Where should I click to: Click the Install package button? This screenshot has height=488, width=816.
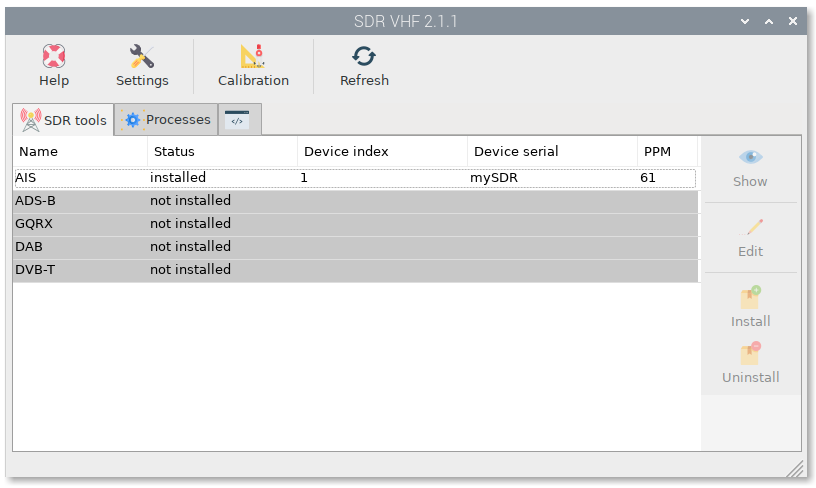[750, 307]
